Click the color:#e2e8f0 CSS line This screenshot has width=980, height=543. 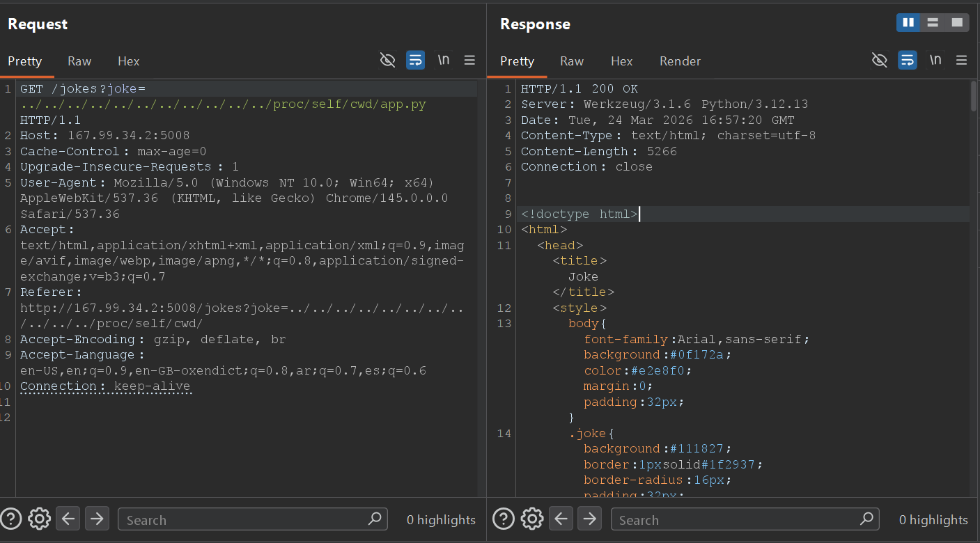638,371
